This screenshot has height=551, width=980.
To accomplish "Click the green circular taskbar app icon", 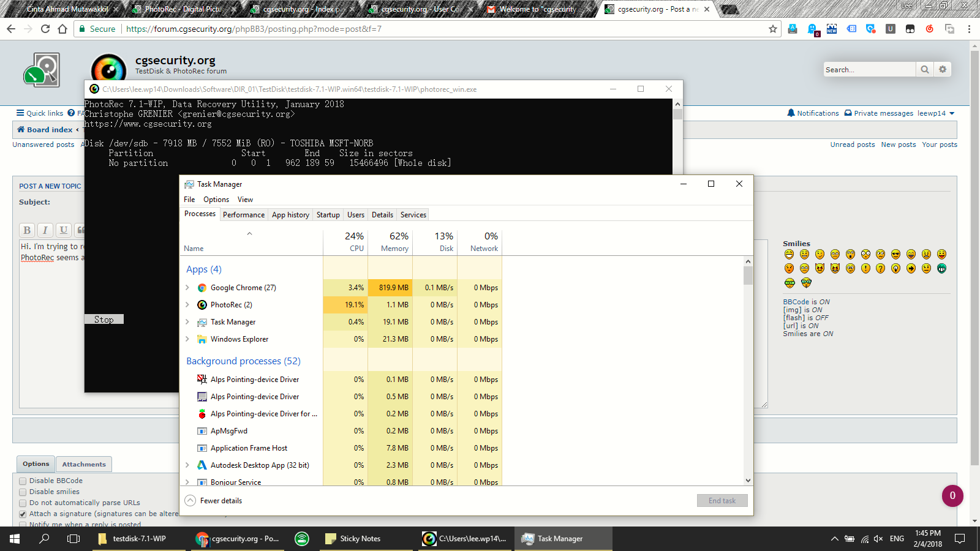I will pyautogui.click(x=301, y=539).
